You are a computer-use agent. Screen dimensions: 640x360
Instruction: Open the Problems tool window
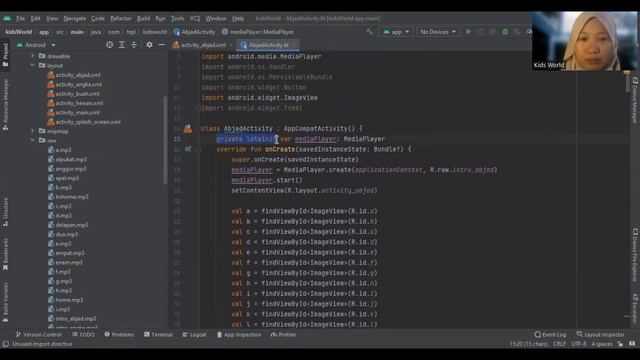119,335
